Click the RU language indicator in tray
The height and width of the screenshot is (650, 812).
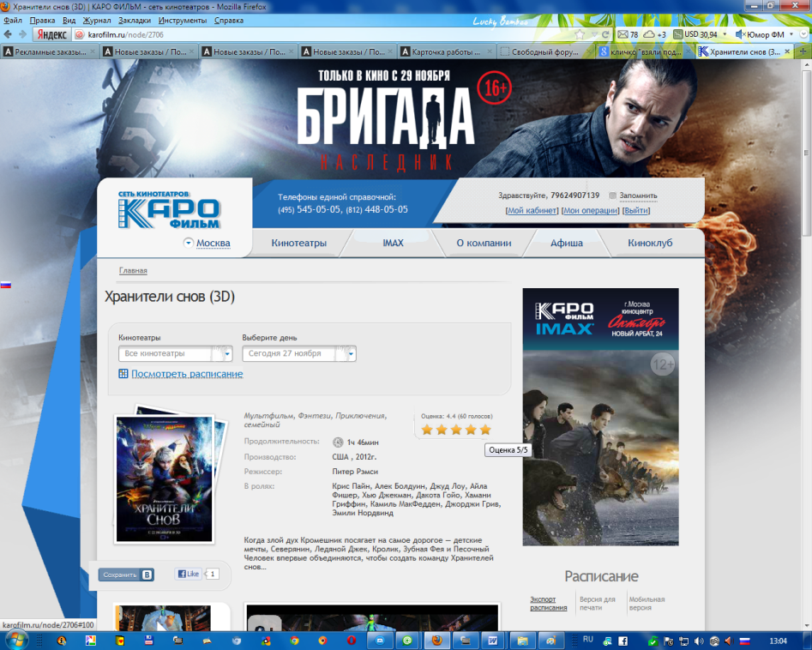pos(587,640)
